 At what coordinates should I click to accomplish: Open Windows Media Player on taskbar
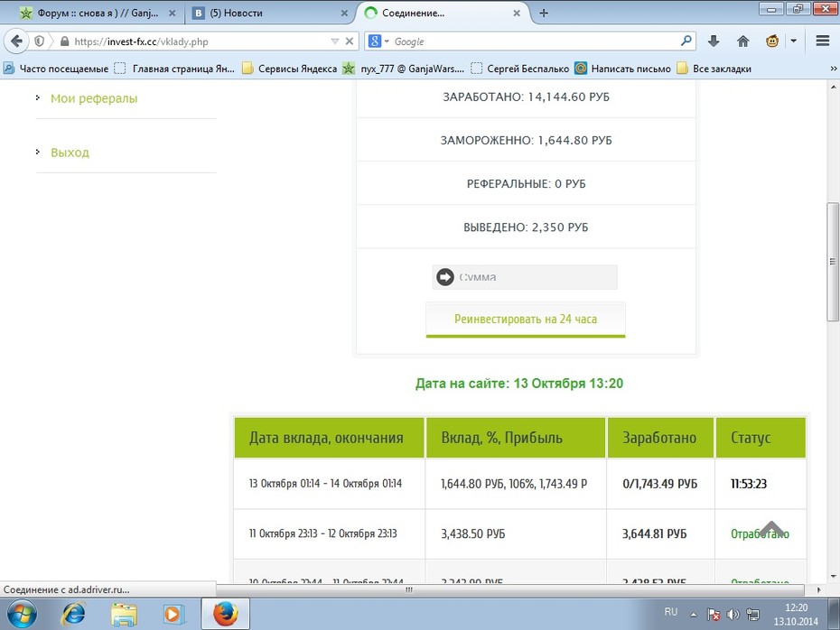(173, 614)
